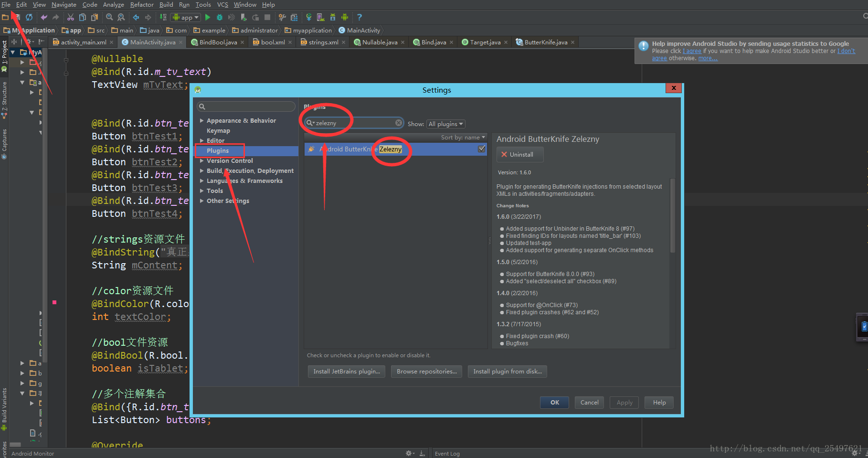Click Browse repositories button

pos(426,371)
